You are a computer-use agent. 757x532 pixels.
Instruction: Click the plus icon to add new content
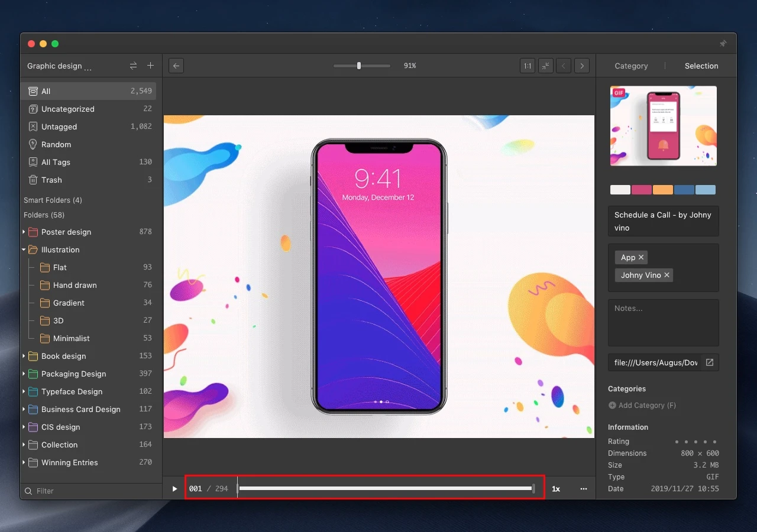pyautogui.click(x=150, y=66)
